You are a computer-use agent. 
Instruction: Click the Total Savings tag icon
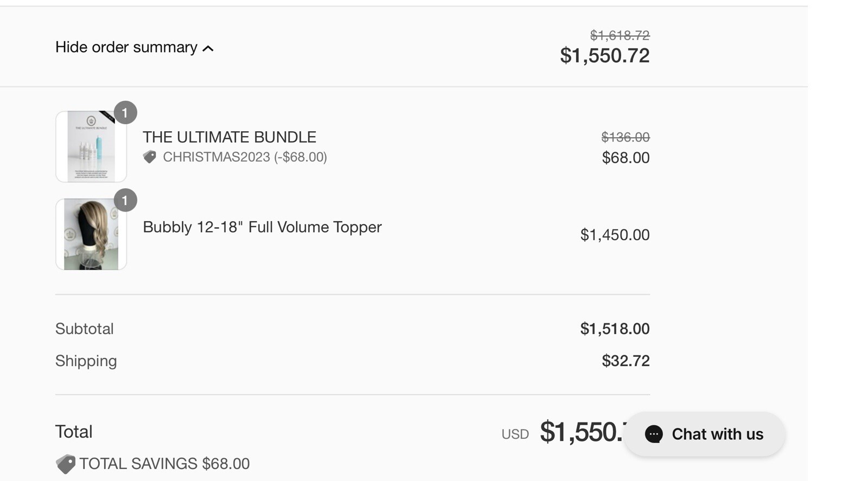pyautogui.click(x=66, y=464)
